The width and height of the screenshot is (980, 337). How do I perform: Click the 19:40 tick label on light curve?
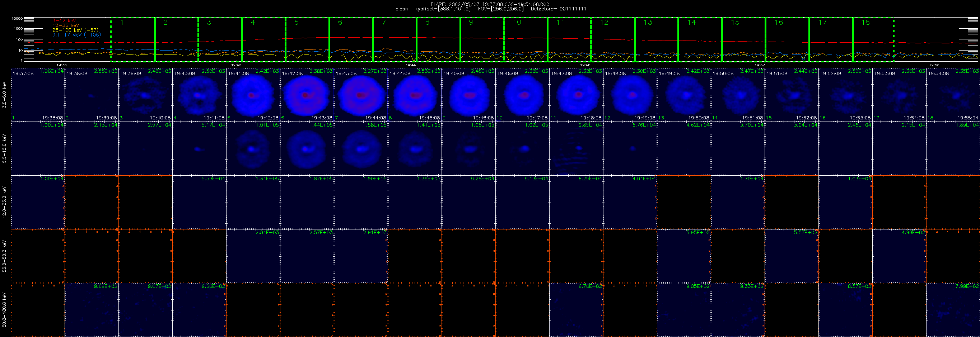(x=236, y=65)
